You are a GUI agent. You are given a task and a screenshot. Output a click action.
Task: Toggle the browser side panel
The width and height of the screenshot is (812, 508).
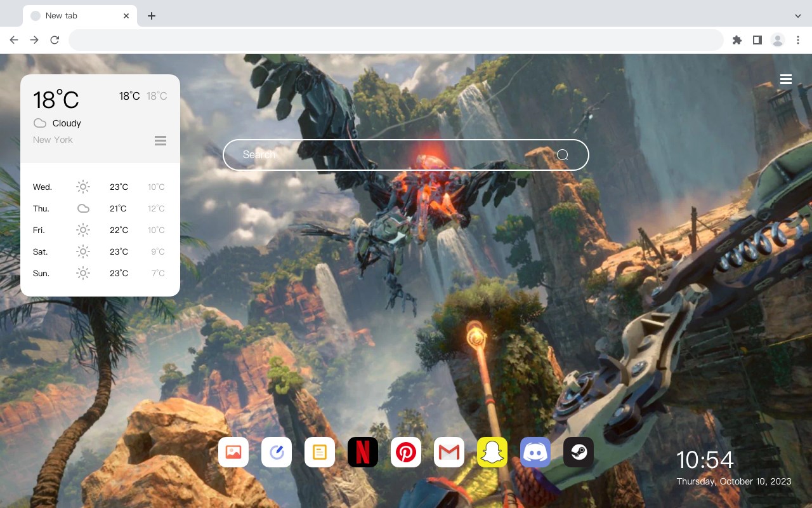[x=757, y=40]
